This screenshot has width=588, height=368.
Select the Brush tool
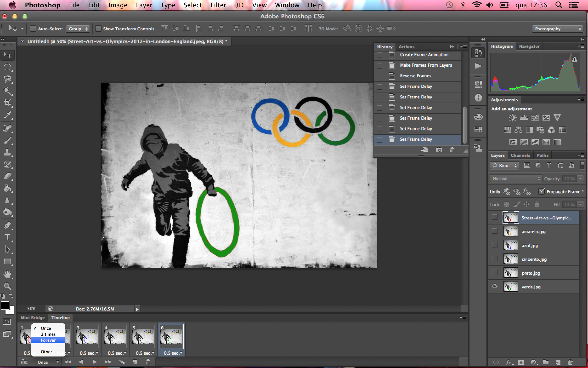pyautogui.click(x=7, y=140)
